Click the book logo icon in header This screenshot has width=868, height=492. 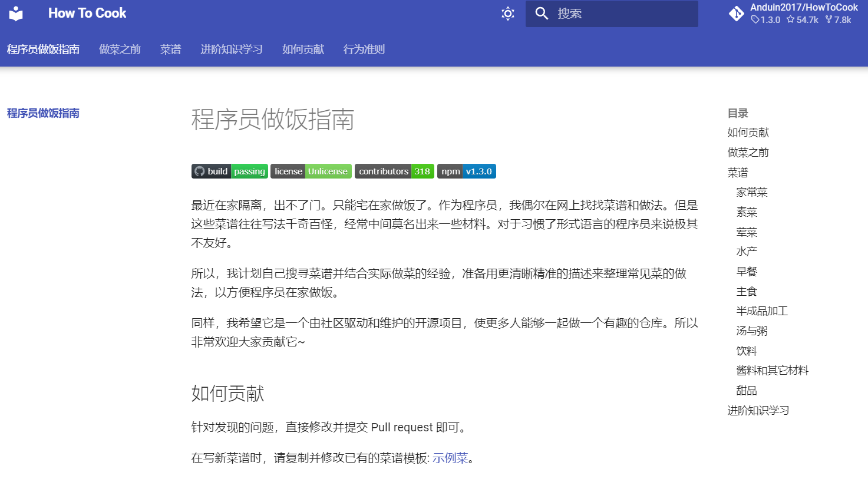point(16,14)
